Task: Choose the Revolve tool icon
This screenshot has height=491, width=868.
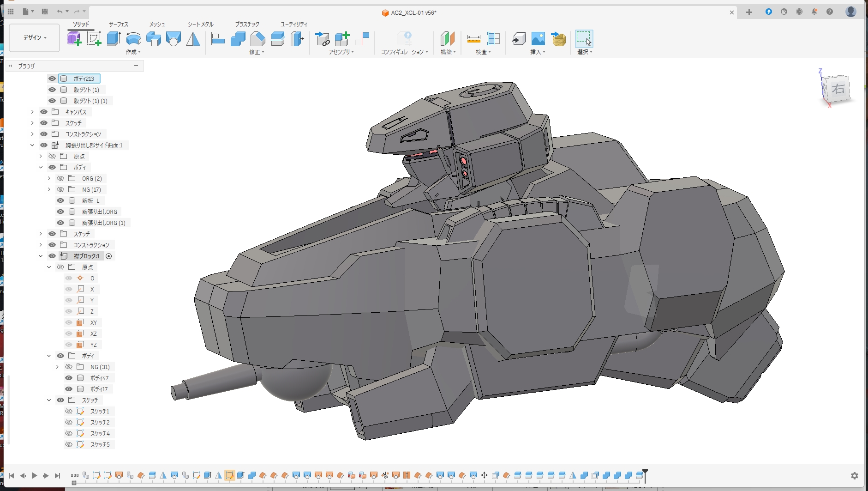Action: click(x=134, y=39)
